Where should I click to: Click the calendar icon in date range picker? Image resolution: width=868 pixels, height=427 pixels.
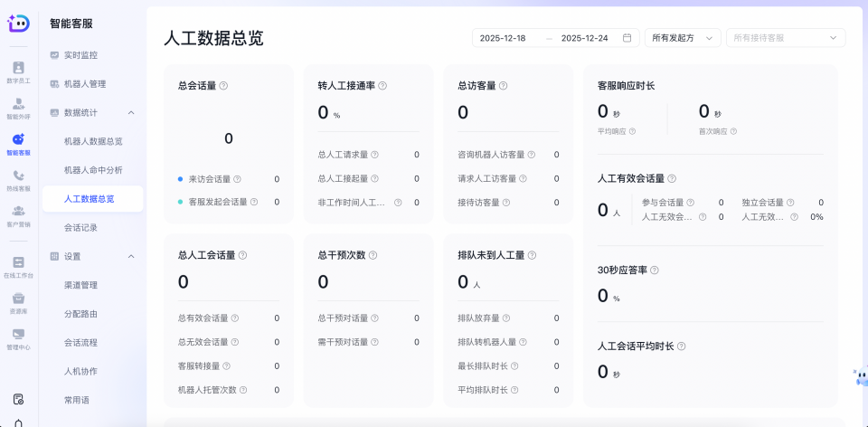pyautogui.click(x=627, y=38)
